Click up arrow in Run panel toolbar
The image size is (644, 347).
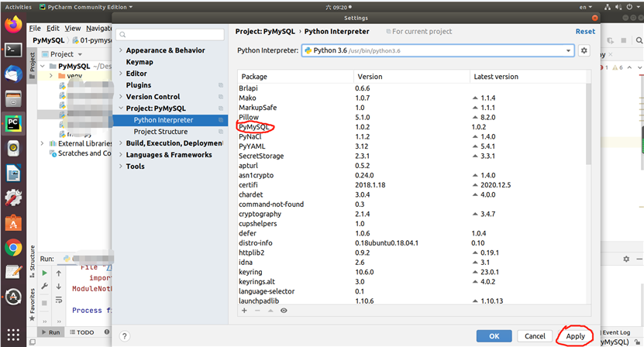pos(59,273)
